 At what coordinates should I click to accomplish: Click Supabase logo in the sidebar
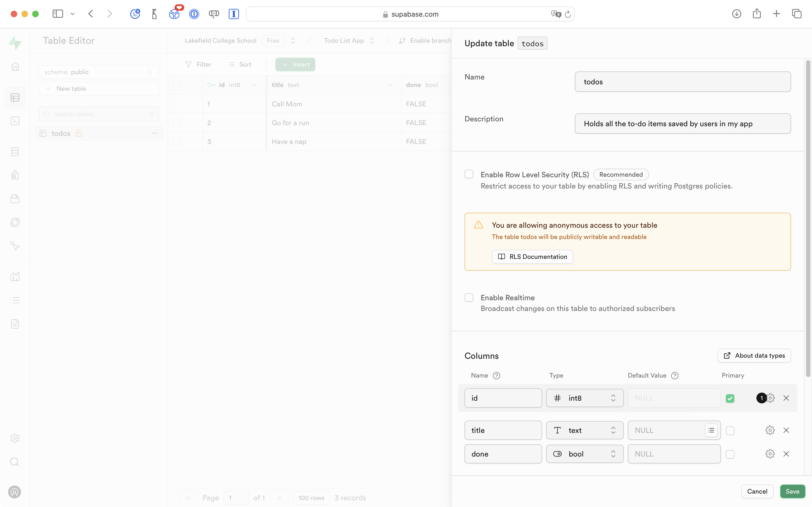click(15, 43)
